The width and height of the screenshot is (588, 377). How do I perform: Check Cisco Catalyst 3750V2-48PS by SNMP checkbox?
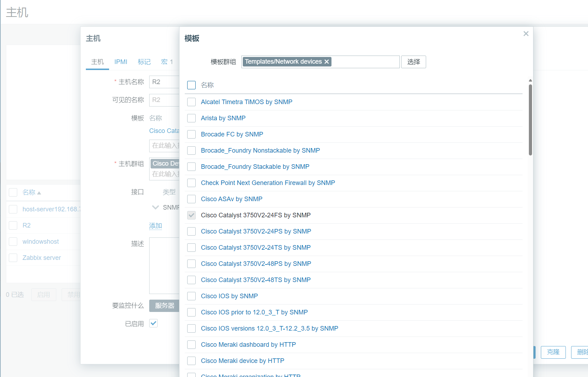click(191, 264)
